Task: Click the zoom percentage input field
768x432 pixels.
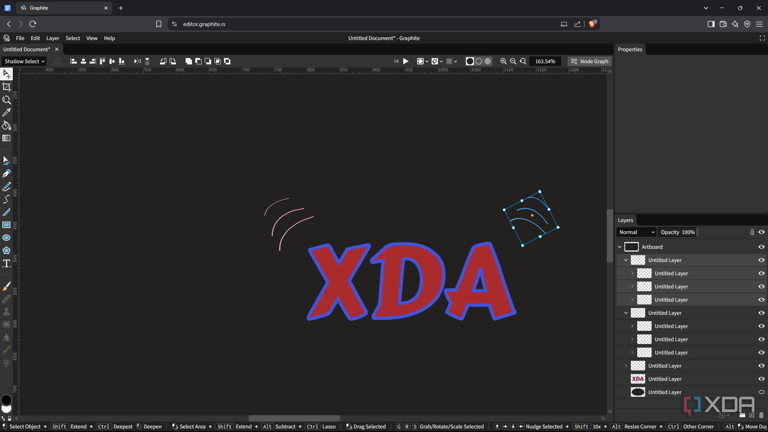Action: point(545,61)
